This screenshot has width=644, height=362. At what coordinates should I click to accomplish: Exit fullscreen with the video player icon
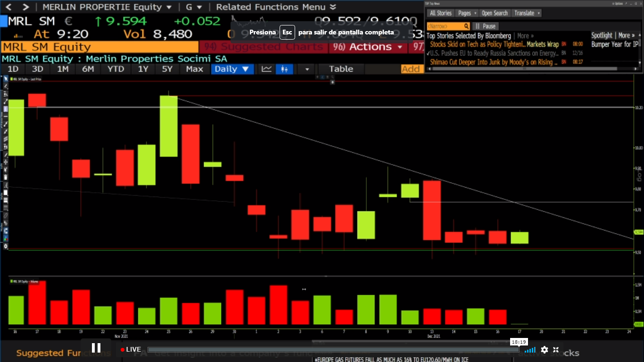(556, 350)
